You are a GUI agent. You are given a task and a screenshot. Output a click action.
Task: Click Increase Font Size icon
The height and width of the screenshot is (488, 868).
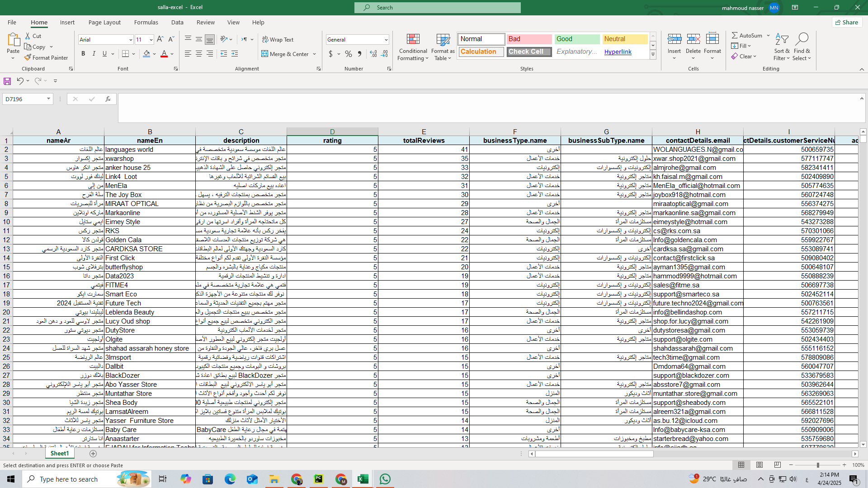point(160,40)
